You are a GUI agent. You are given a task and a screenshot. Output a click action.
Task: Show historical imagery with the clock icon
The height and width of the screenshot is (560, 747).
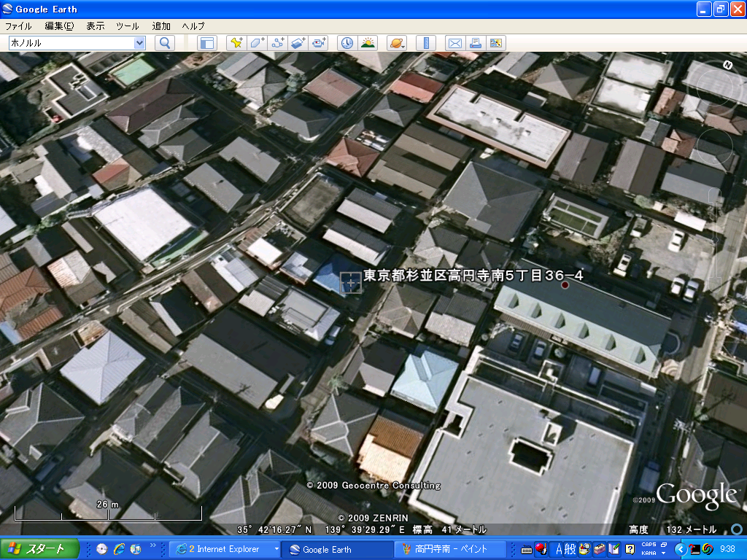coord(347,43)
